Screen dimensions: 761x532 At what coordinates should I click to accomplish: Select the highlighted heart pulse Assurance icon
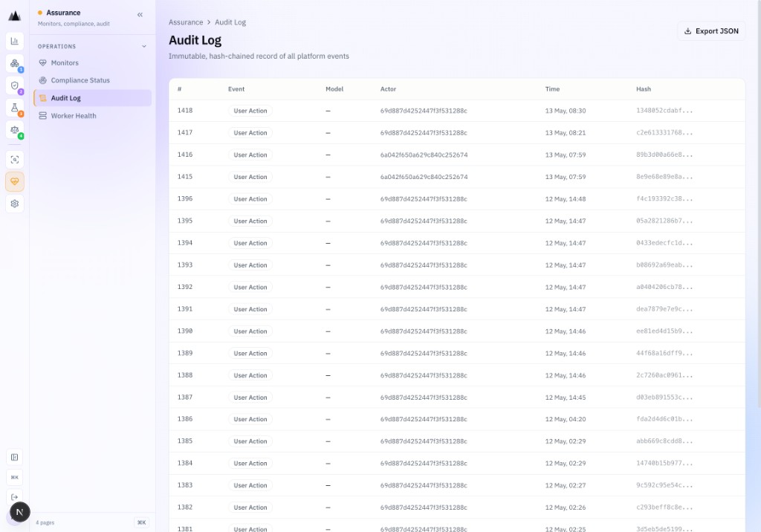[x=15, y=181]
